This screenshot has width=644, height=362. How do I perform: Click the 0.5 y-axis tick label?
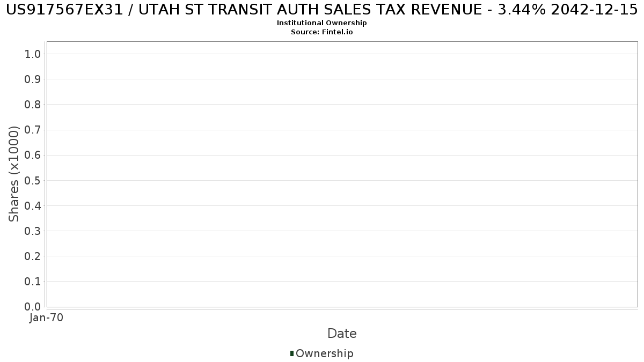(x=33, y=180)
